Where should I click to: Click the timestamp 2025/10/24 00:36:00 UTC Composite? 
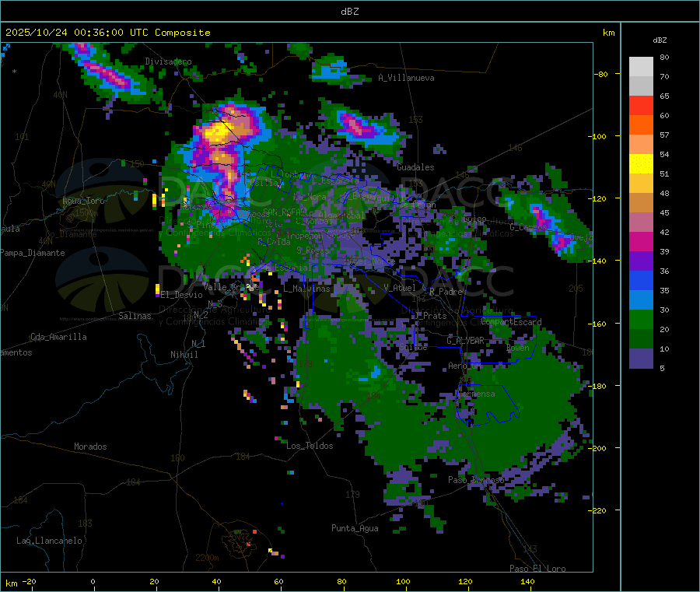pos(107,33)
